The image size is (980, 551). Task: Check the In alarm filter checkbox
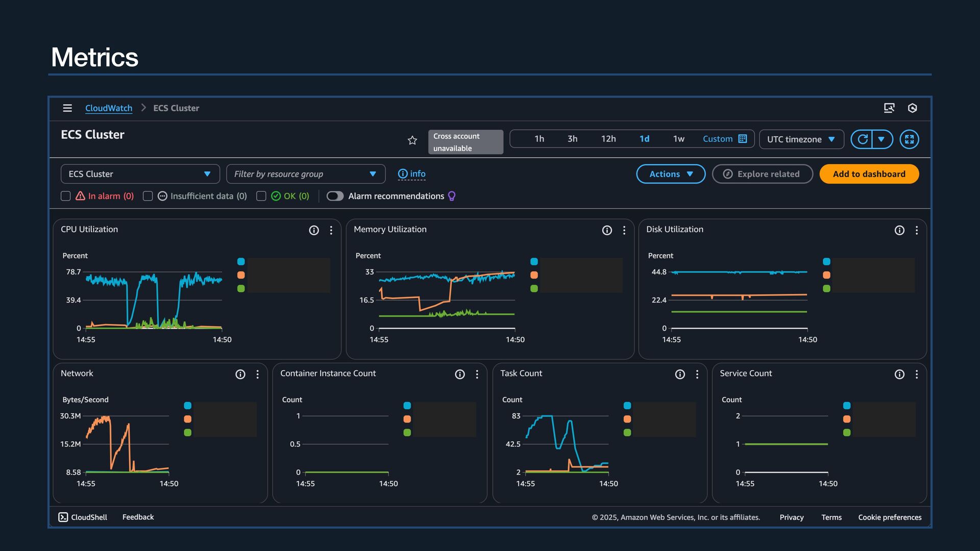pos(65,196)
